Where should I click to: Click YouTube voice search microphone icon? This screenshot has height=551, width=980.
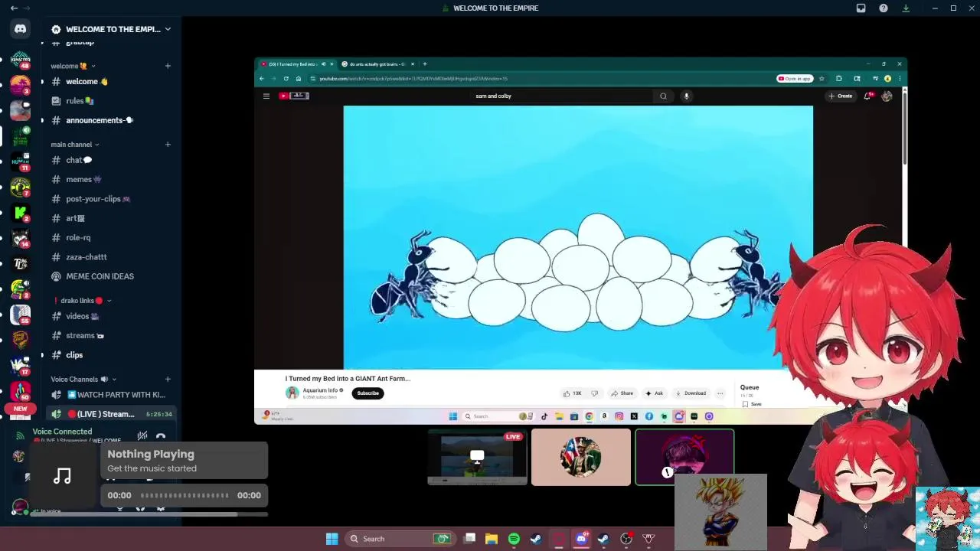687,96
